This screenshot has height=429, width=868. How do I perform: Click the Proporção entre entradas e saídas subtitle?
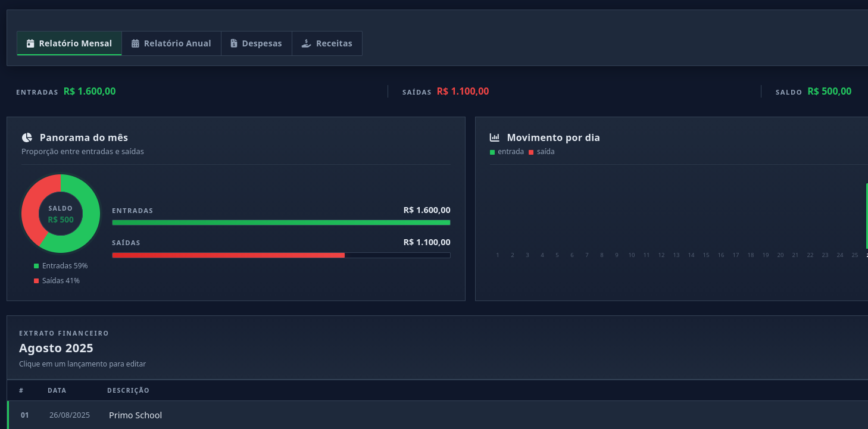pos(83,152)
